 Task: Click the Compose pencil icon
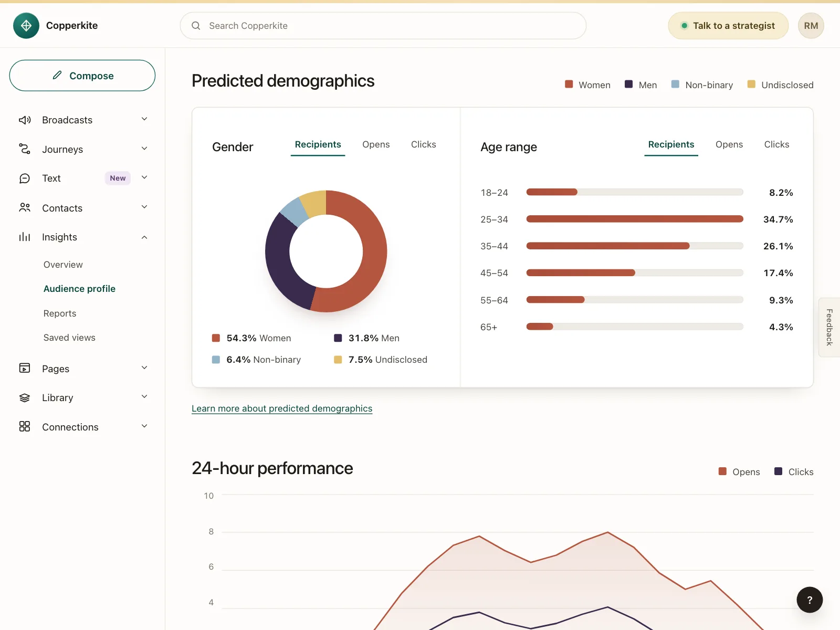[57, 76]
